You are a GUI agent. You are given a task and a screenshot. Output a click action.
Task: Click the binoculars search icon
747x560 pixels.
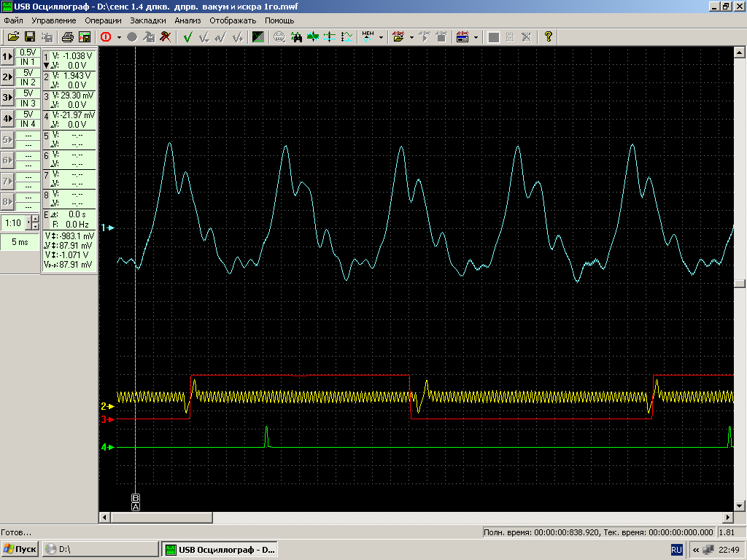(296, 36)
